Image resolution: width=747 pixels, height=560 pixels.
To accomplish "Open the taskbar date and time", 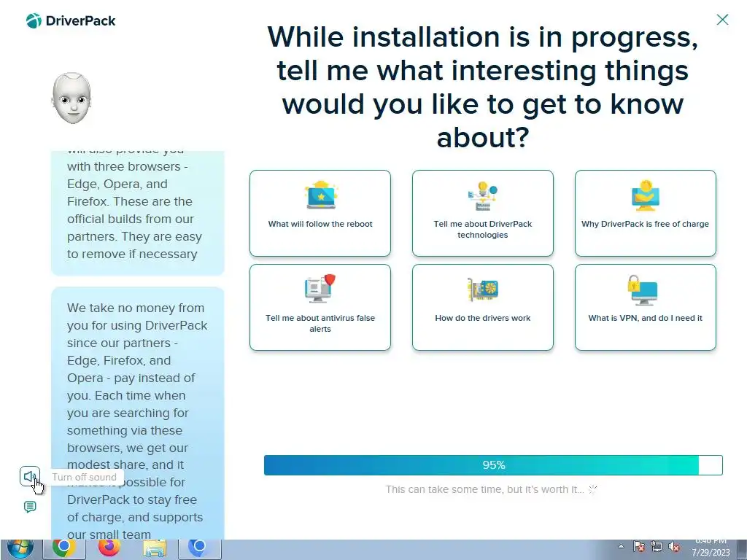I will (x=711, y=548).
